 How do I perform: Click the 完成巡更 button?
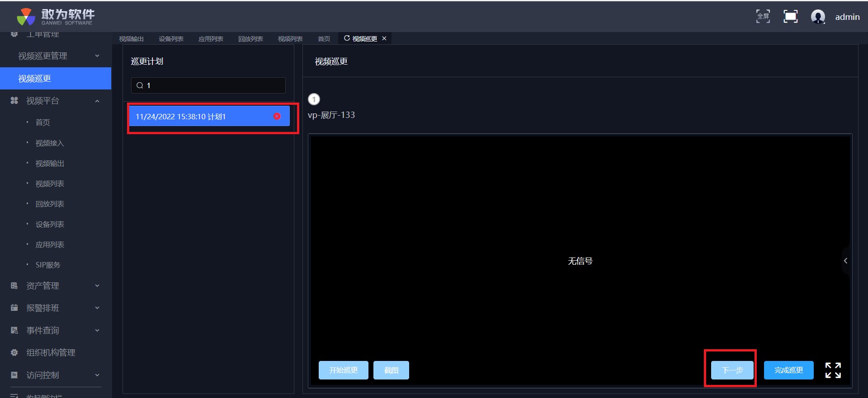pos(788,370)
